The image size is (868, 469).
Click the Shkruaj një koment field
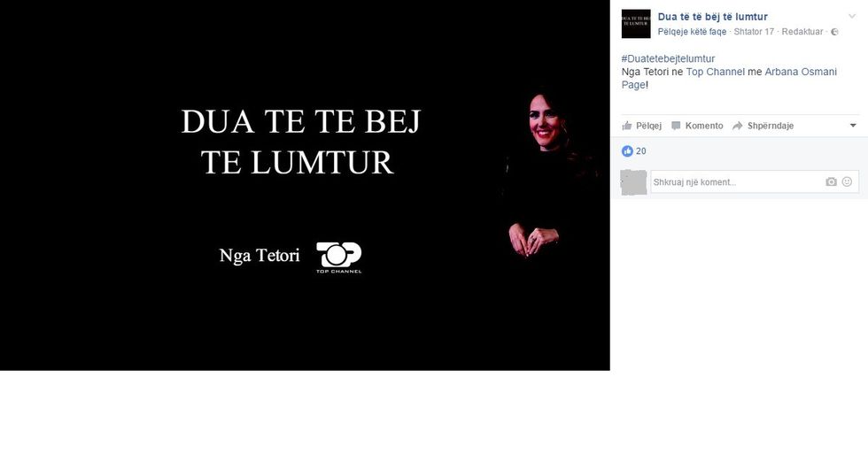click(x=755, y=181)
